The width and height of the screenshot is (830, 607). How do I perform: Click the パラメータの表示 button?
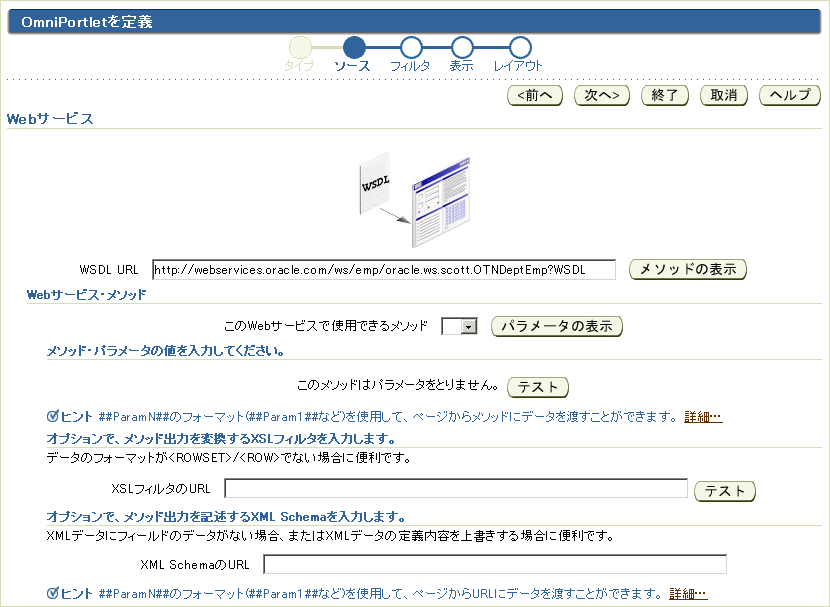tap(555, 326)
